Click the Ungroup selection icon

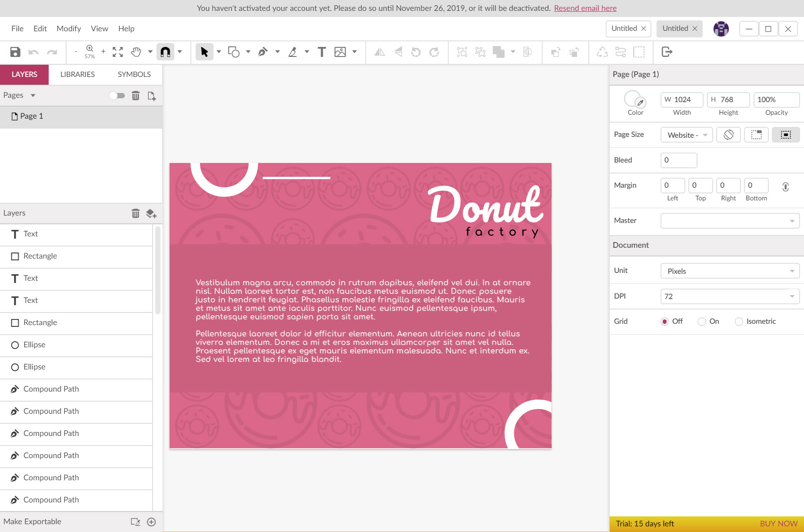click(x=480, y=52)
